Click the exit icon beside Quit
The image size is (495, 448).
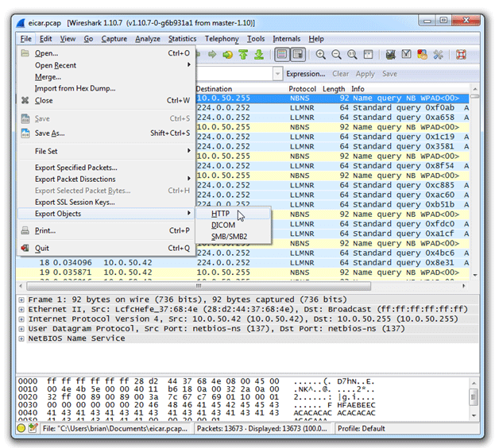click(25, 248)
